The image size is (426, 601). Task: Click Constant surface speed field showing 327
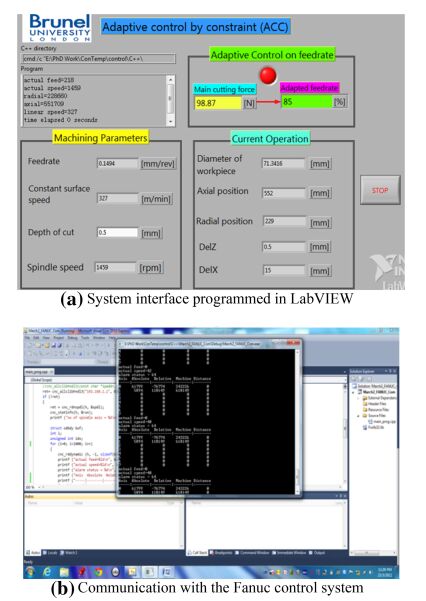117,198
